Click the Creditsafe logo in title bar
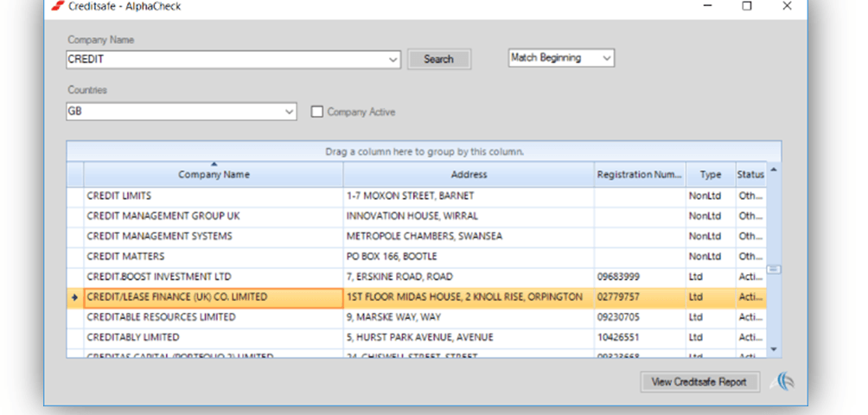 coord(58,6)
